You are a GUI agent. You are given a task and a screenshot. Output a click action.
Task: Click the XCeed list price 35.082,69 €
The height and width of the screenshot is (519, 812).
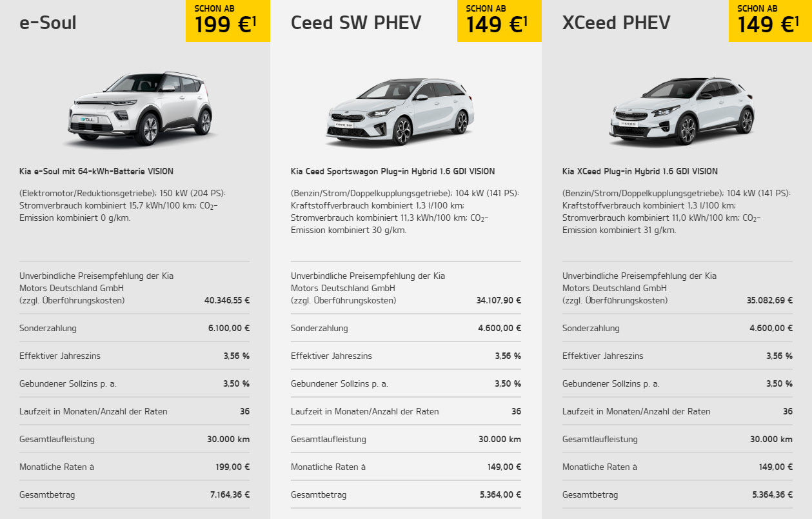(x=770, y=300)
